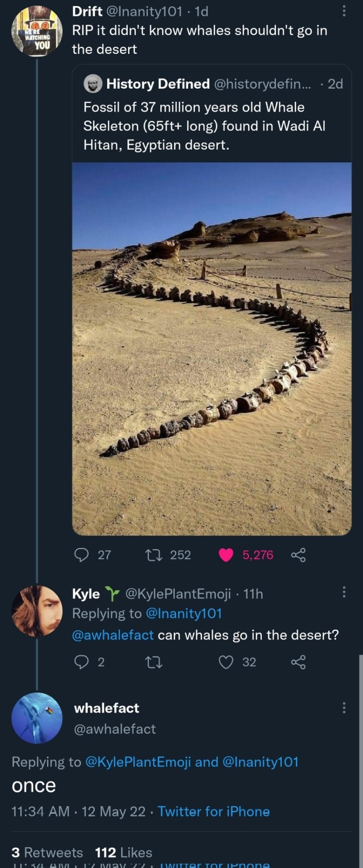Open quoted History Defined tweet text
363x868 pixels.
(x=204, y=126)
